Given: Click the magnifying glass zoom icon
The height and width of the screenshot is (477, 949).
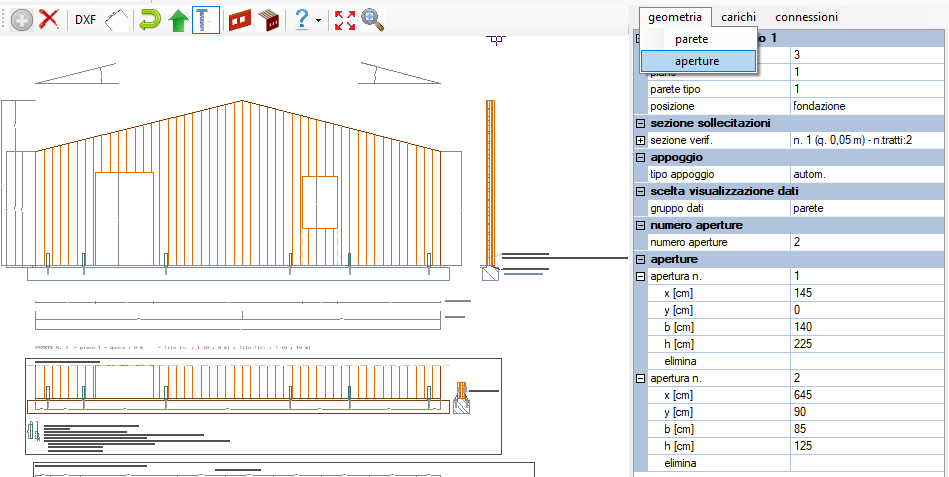Looking at the screenshot, I should pos(373,20).
